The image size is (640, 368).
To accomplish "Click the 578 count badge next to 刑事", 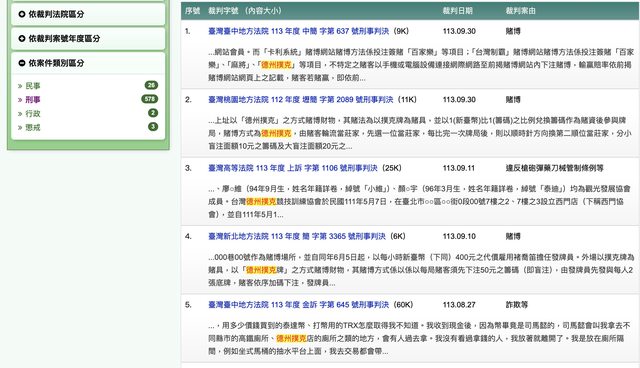I will click(149, 99).
